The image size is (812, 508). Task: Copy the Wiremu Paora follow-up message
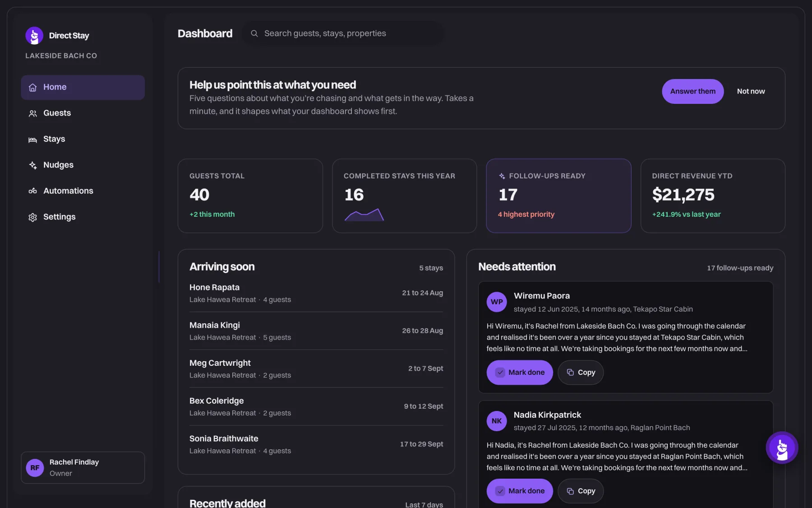pyautogui.click(x=581, y=373)
